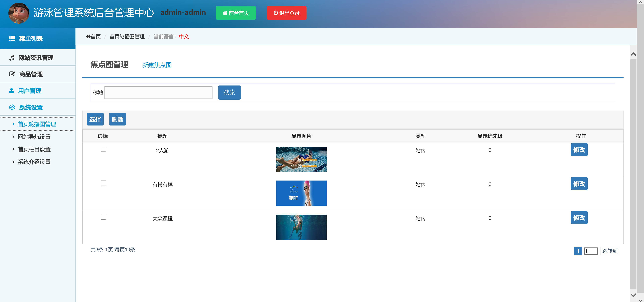Screen dimensions: 644x302
Task: Expand the 首页栏目设置 section
Action: point(34,149)
